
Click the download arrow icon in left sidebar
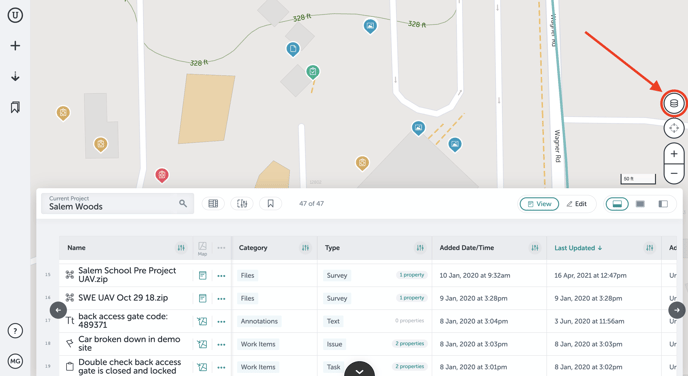click(15, 76)
